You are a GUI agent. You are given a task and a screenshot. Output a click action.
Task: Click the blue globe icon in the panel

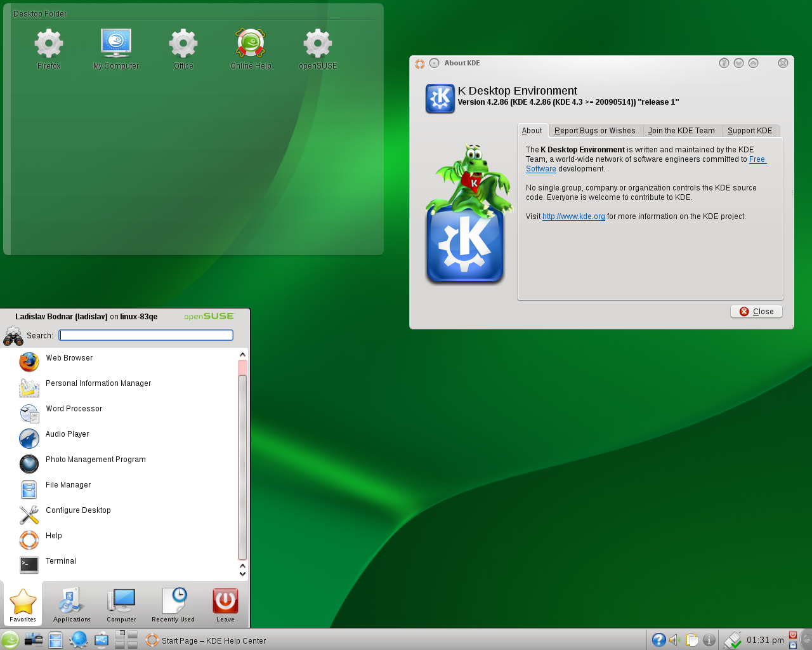tap(79, 640)
